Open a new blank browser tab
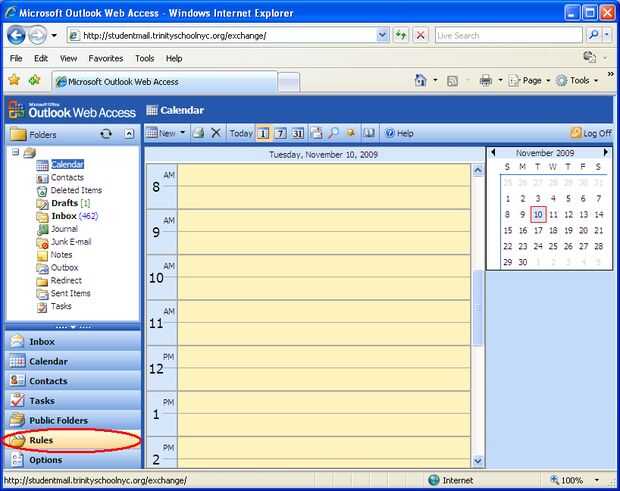The image size is (620, 491). 288,82
